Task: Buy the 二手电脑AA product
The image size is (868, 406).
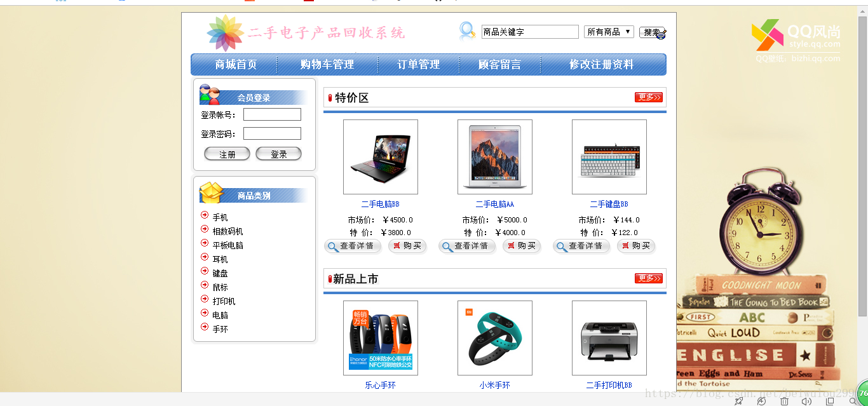Action: click(x=522, y=246)
